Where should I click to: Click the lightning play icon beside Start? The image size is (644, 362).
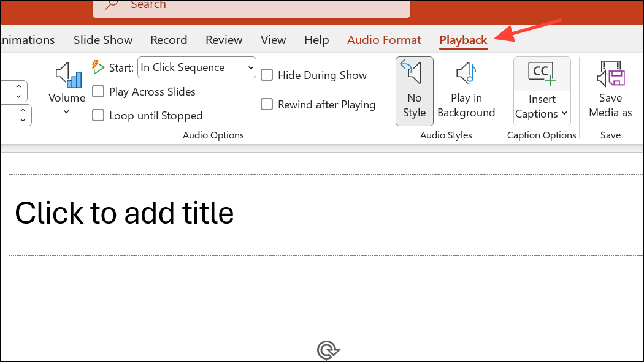pos(98,67)
